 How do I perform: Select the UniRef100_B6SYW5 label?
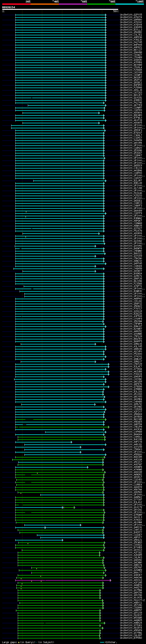coord(131,419)
